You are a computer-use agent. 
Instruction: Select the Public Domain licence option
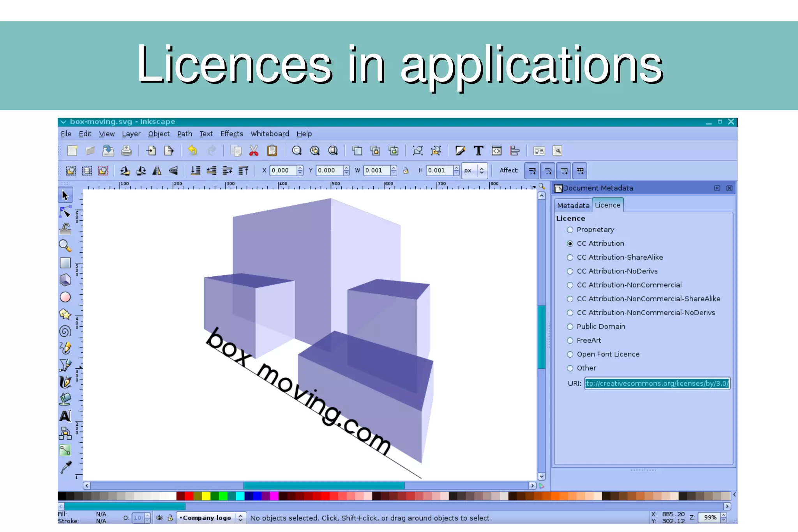tap(570, 327)
